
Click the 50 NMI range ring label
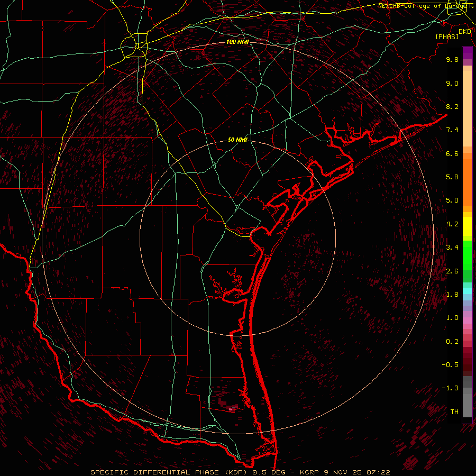coord(237,140)
